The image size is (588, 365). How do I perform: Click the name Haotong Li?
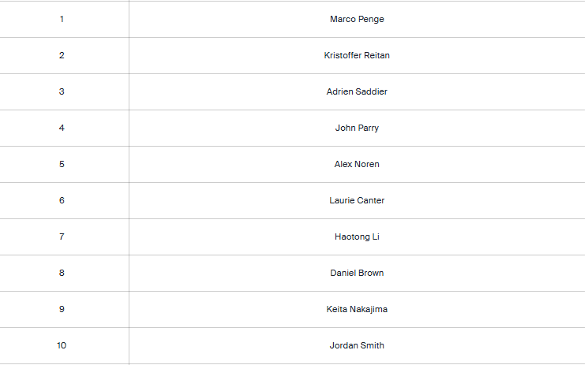pos(357,237)
